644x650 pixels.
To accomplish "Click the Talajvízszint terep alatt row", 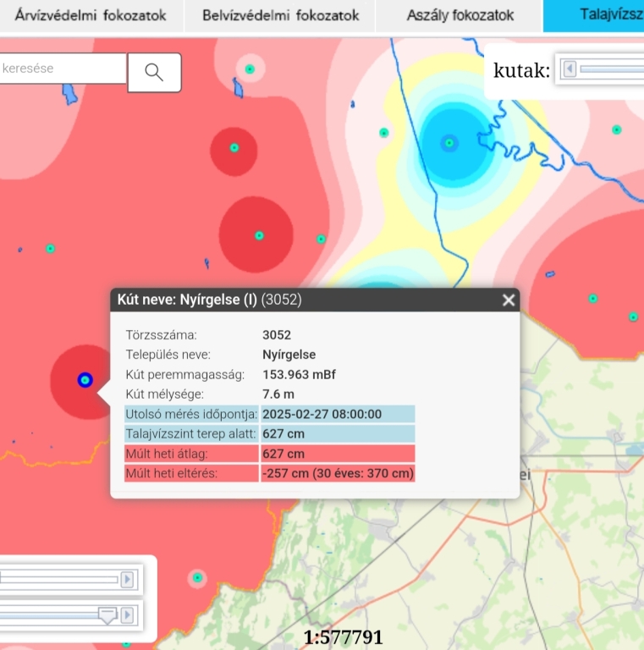I will point(270,434).
